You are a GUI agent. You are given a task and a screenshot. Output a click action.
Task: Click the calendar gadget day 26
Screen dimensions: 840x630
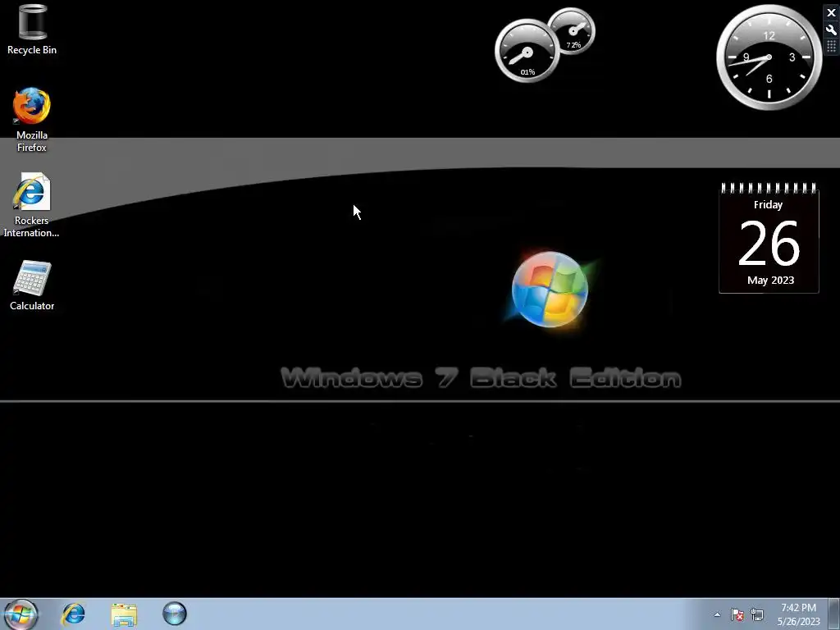click(x=769, y=244)
